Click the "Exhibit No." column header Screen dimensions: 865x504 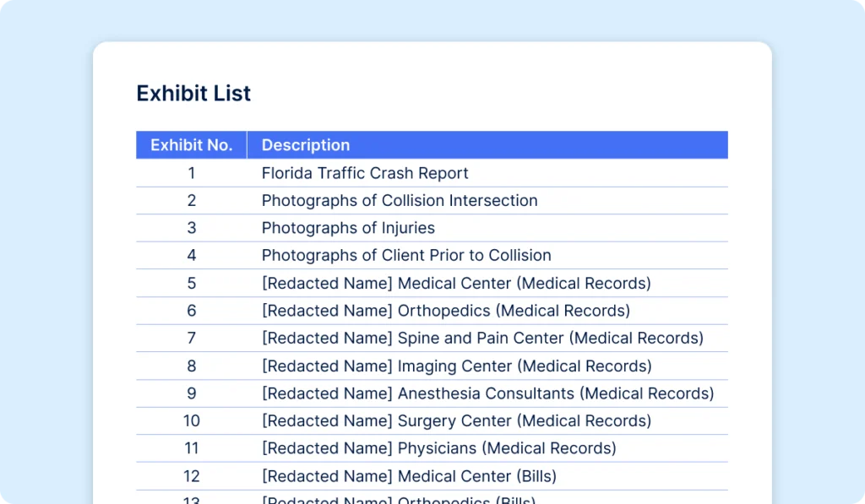pyautogui.click(x=191, y=145)
